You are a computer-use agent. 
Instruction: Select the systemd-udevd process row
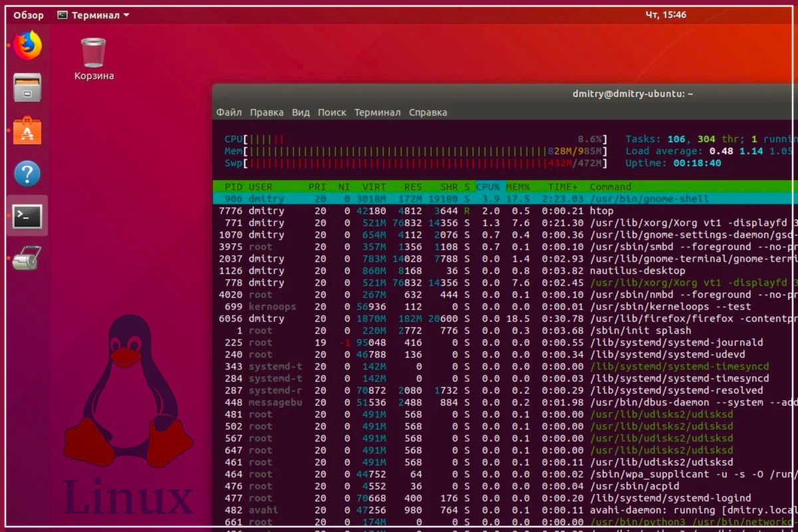pos(505,354)
